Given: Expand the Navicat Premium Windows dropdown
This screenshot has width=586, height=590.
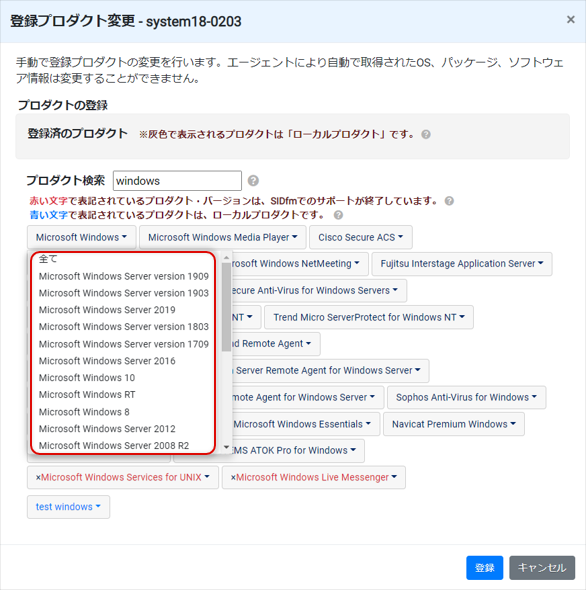Looking at the screenshot, I should point(454,424).
